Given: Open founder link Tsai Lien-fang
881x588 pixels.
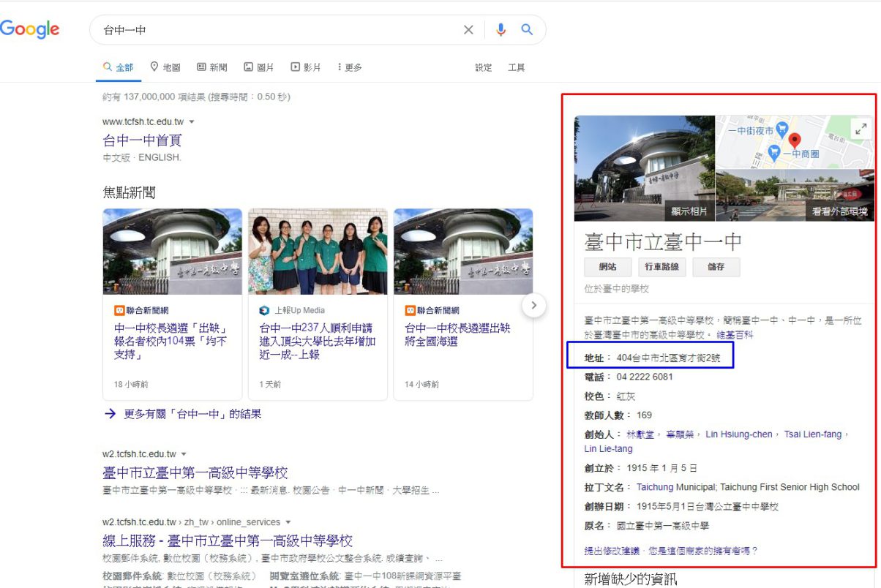Looking at the screenshot, I should click(813, 434).
